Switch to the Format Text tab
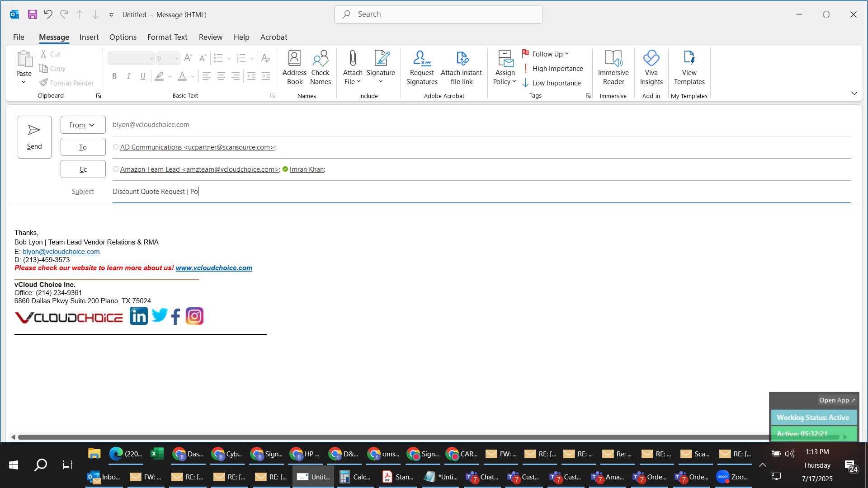This screenshot has width=868, height=488. tap(167, 37)
